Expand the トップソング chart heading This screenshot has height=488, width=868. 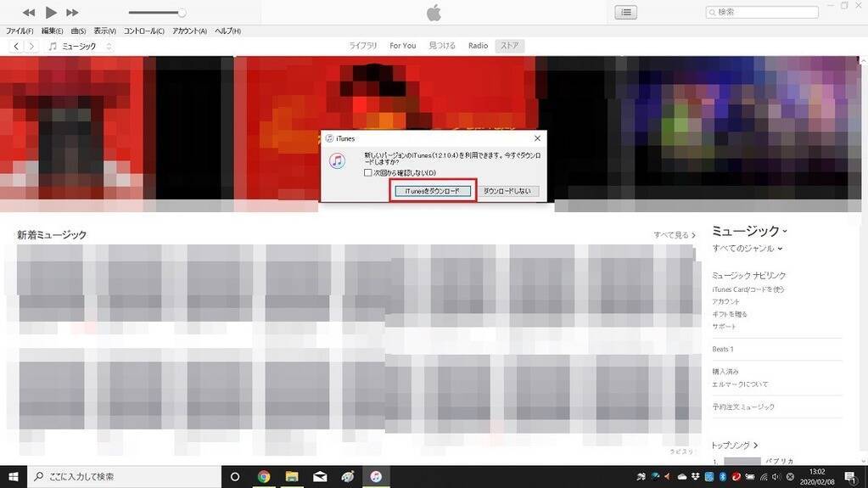[x=735, y=446]
